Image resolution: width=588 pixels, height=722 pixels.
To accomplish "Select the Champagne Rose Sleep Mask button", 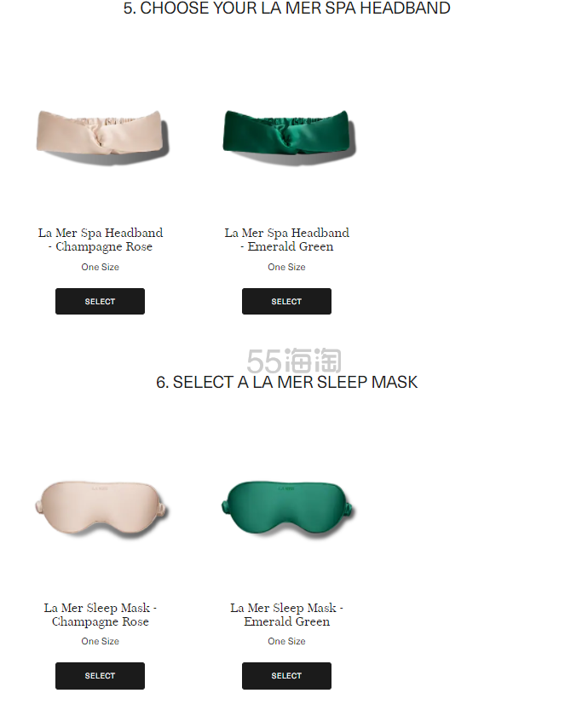I will pos(100,675).
